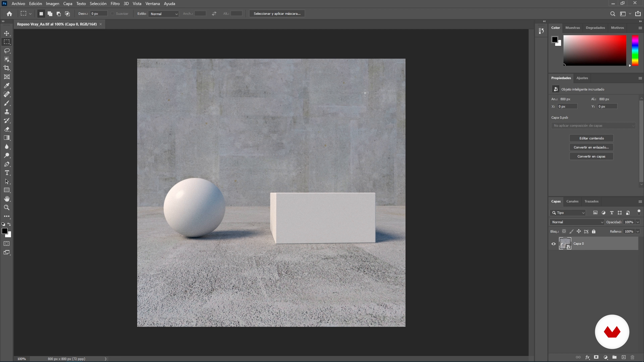Select the Frame tool
This screenshot has width=644, height=362.
[x=7, y=77]
